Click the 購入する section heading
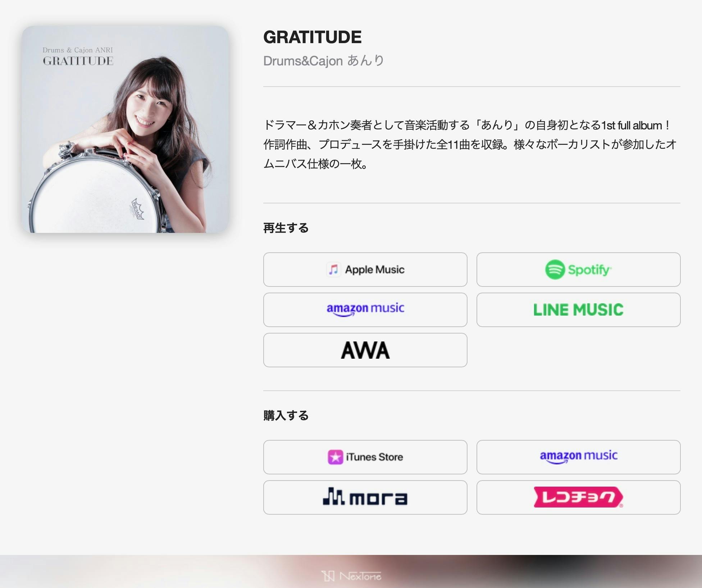This screenshot has height=588, width=702. [x=286, y=415]
